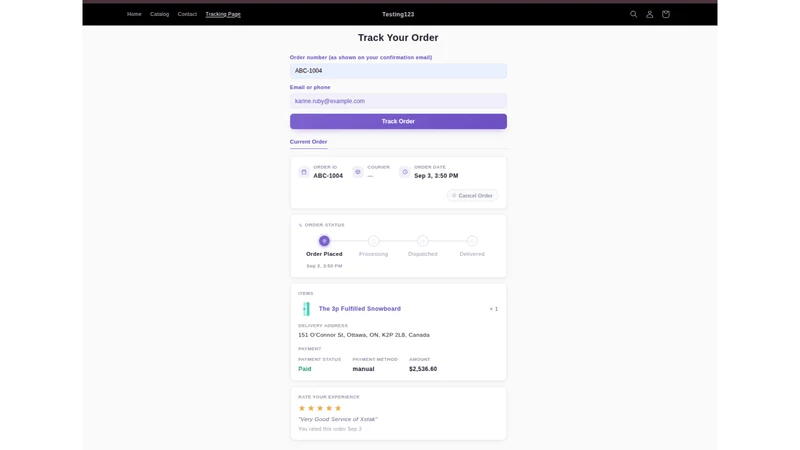Click the Cancel Order button

click(472, 195)
